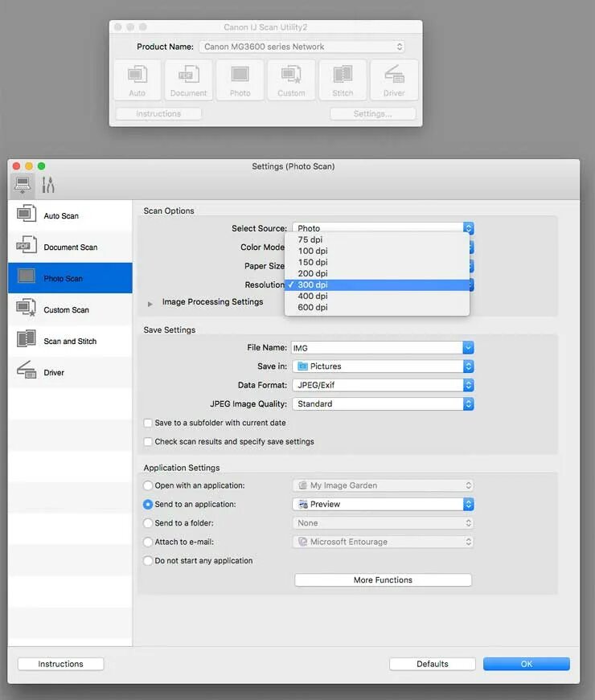Open the Send to a folder None dropdown
This screenshot has width=595, height=700.
[383, 522]
